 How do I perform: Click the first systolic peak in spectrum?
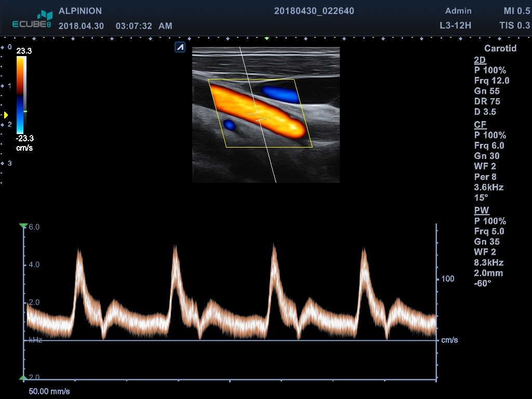[x=79, y=253]
